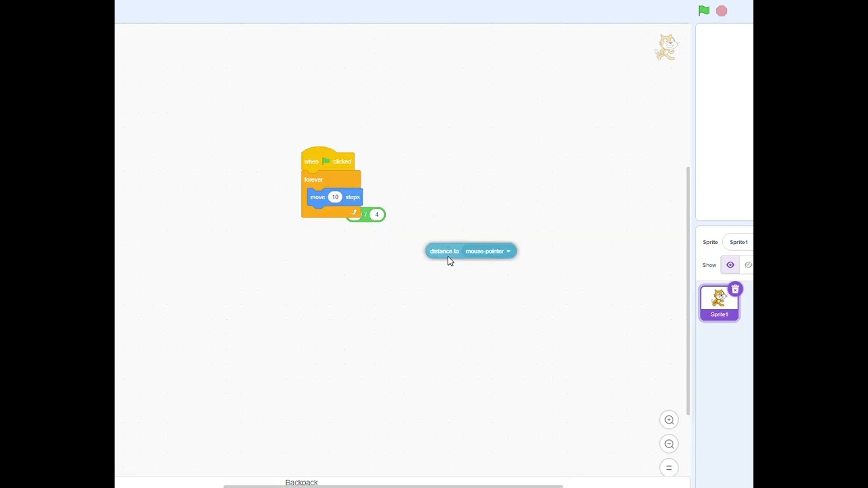
Task: Click the workspace vertical scrollbar
Action: tap(688, 290)
